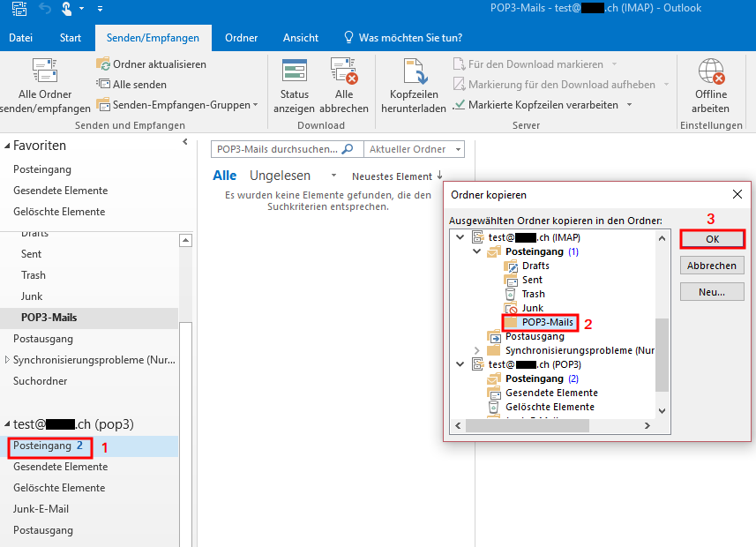Click touch/mouse mode icon in title bar
The width and height of the screenshot is (756, 547).
(66, 8)
